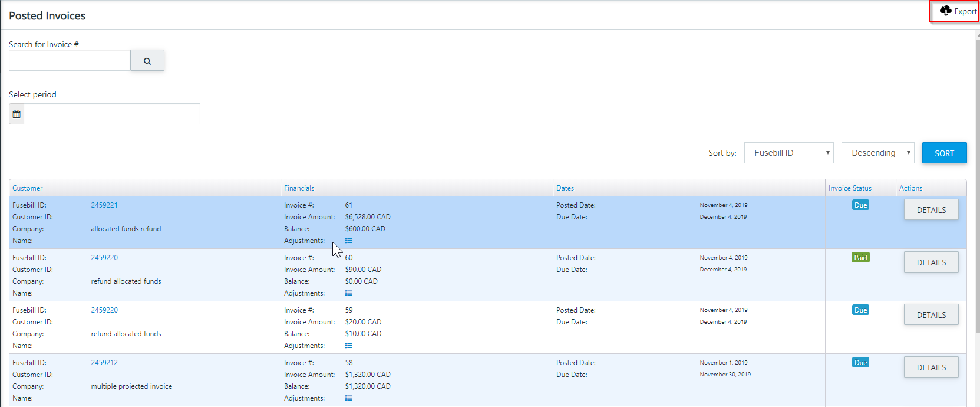The image size is (980, 407).
Task: Click the Export text label
Action: (x=965, y=11)
